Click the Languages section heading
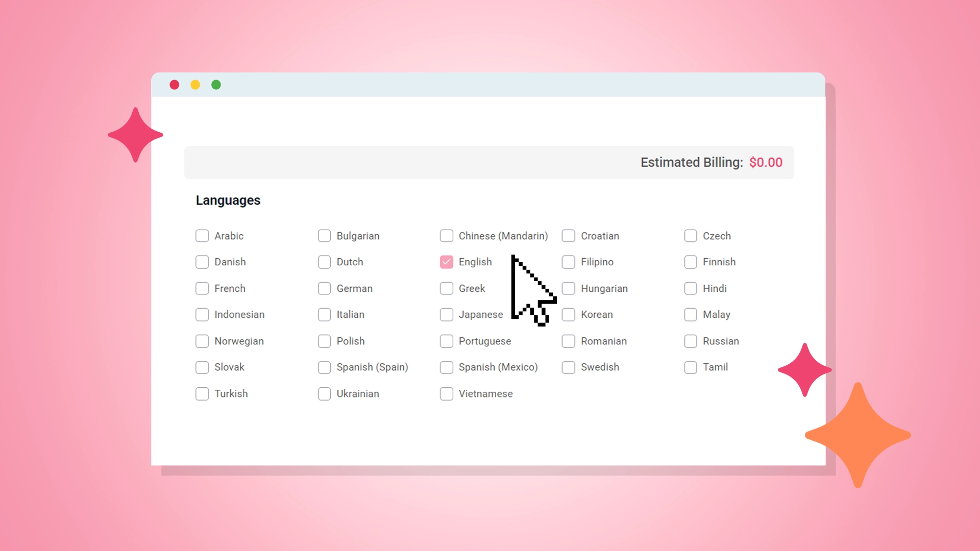 click(228, 201)
